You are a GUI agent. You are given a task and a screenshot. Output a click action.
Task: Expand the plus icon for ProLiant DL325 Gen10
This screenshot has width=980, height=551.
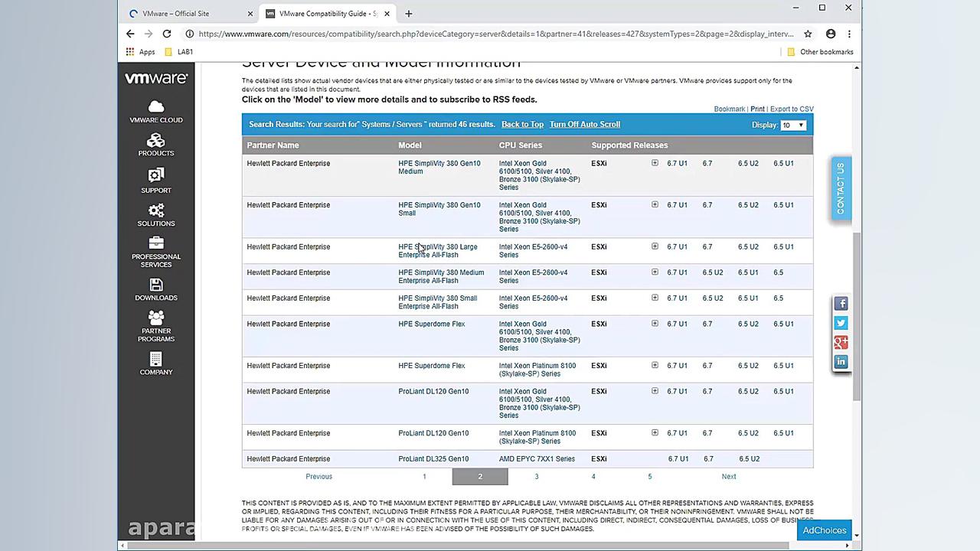click(655, 458)
